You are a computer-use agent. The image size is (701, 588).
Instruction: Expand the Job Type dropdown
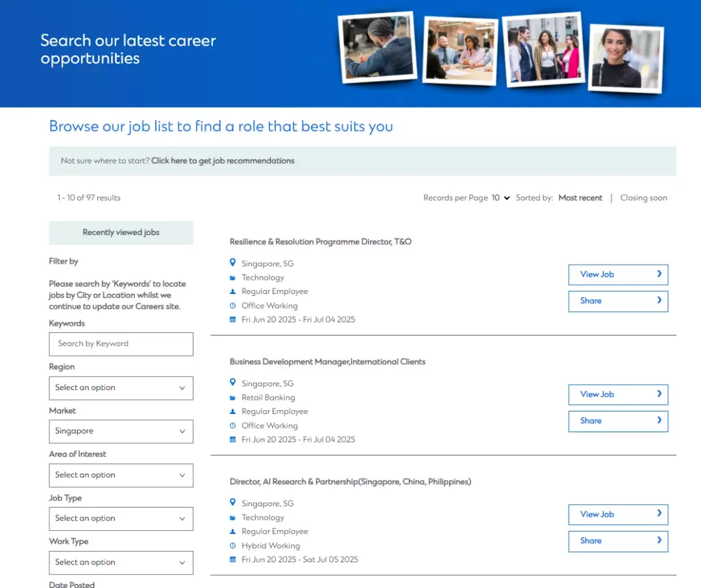pos(121,519)
